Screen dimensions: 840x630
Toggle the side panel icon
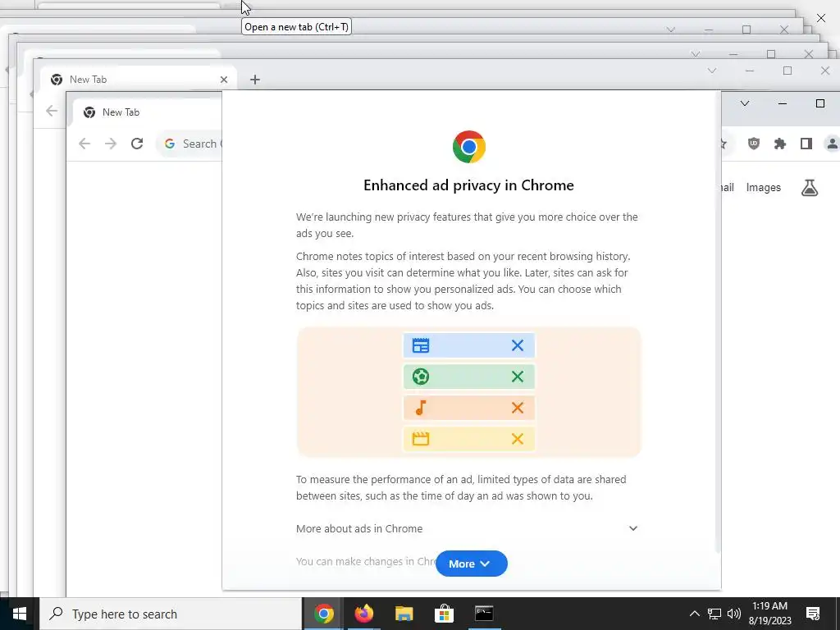click(x=806, y=144)
